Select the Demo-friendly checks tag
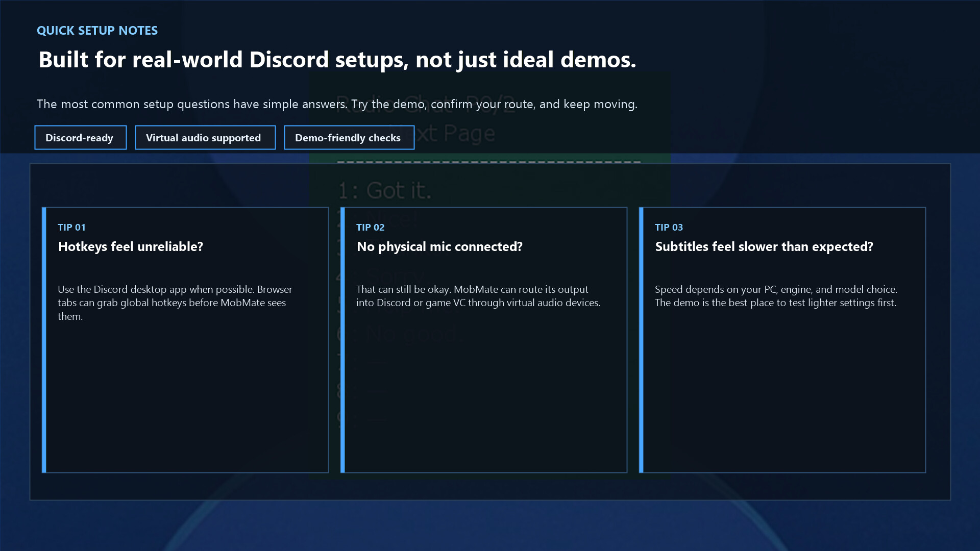The width and height of the screenshot is (980, 551). pyautogui.click(x=349, y=138)
